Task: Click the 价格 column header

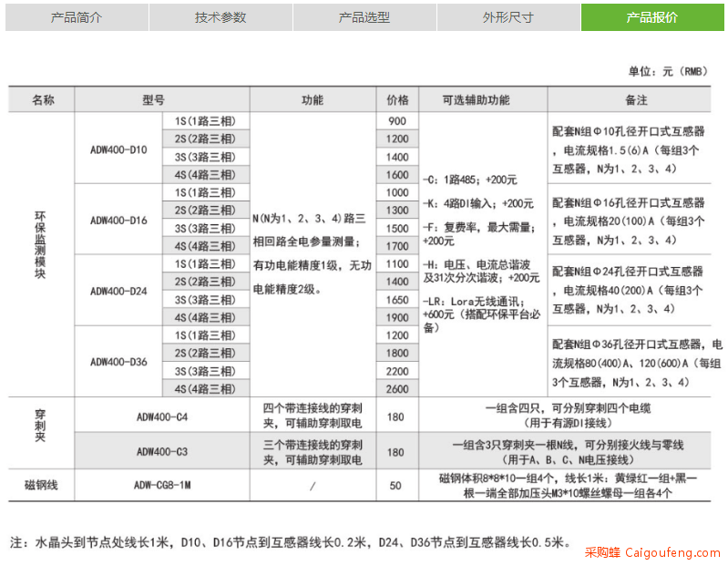Action: point(397,99)
